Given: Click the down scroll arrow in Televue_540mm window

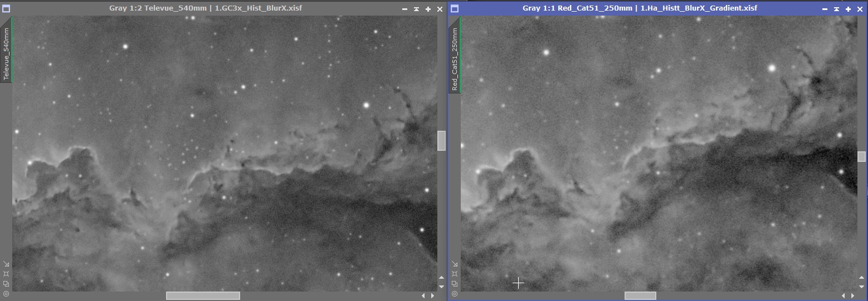Looking at the screenshot, I should coord(441,287).
